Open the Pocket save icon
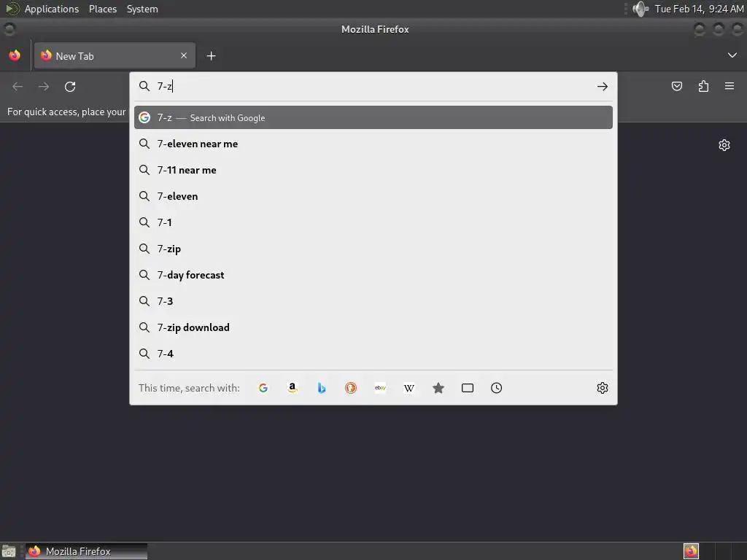This screenshot has width=747, height=560. pos(677,86)
